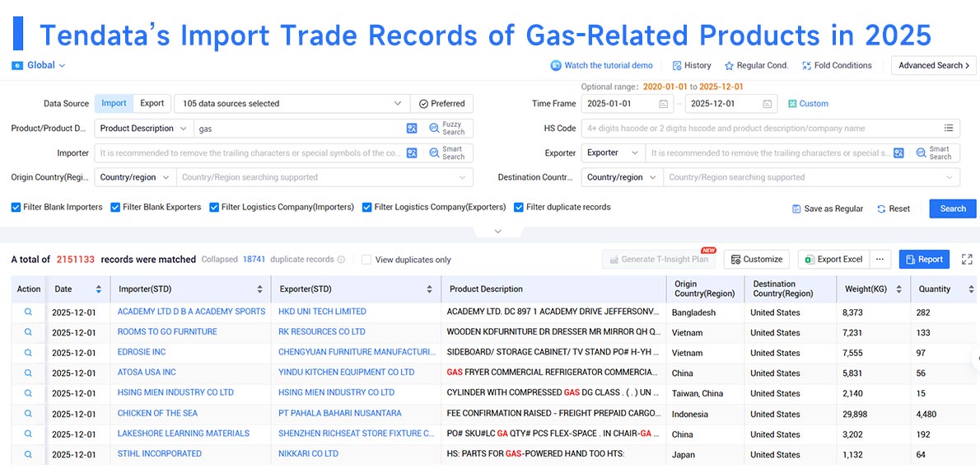Open YINDU KITCHEN EQUIPMENT CO LTD exporter link
This screenshot has width=980, height=474.
pyautogui.click(x=346, y=372)
